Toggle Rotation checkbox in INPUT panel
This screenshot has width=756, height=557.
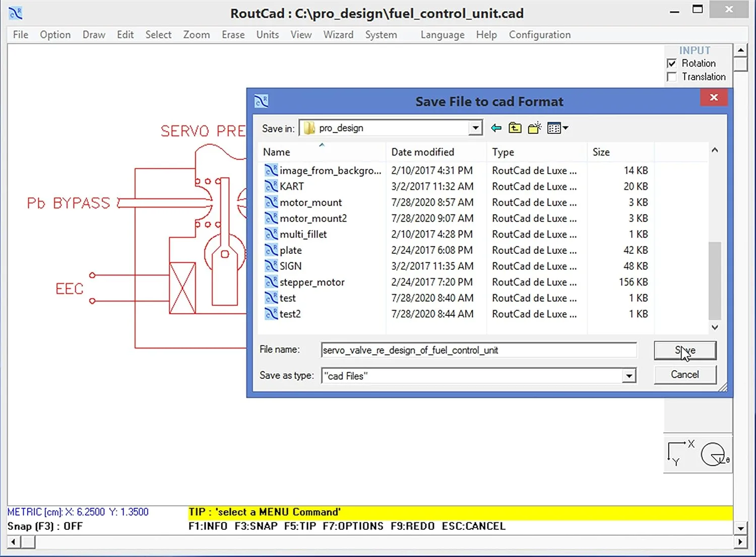click(x=672, y=63)
